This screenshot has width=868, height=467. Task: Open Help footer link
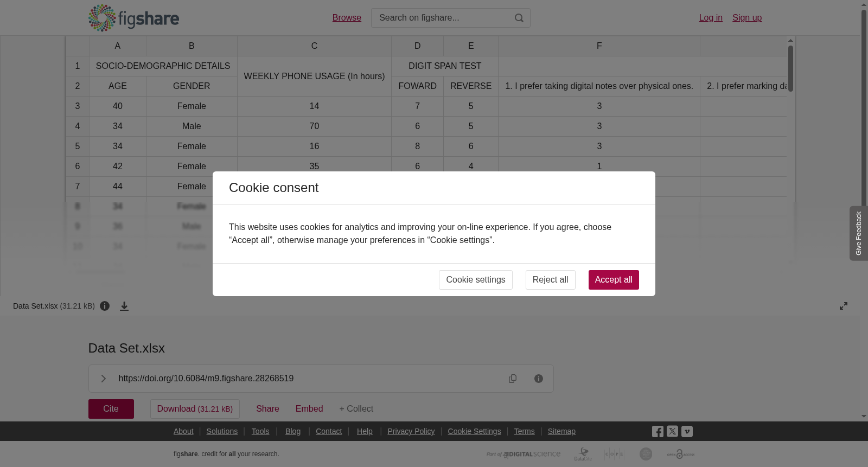click(x=365, y=431)
